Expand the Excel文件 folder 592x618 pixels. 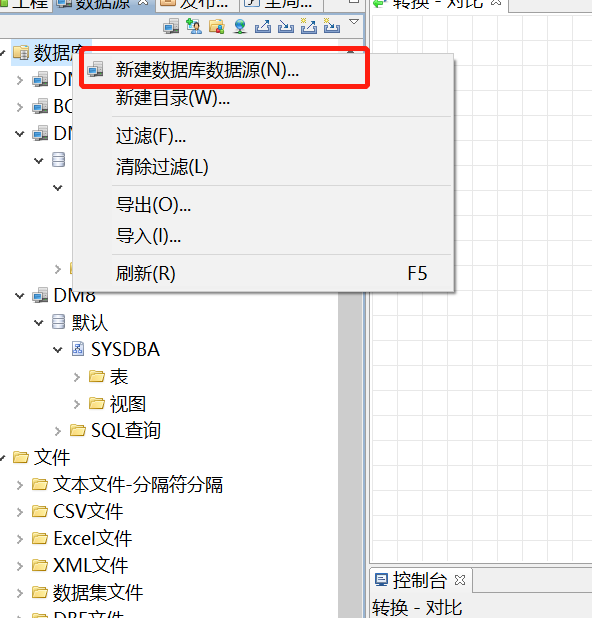click(20, 538)
